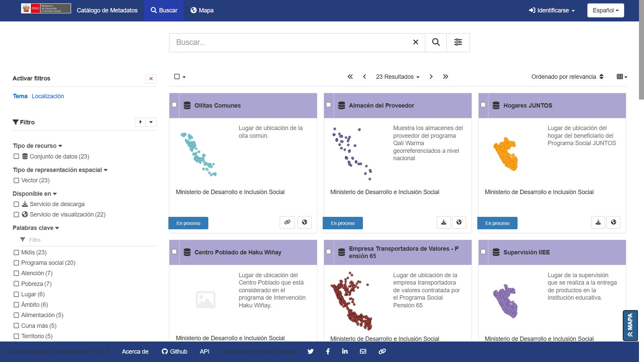Open advanced search options sliders icon
Viewport: 644px width, 362px height.
pyautogui.click(x=458, y=42)
